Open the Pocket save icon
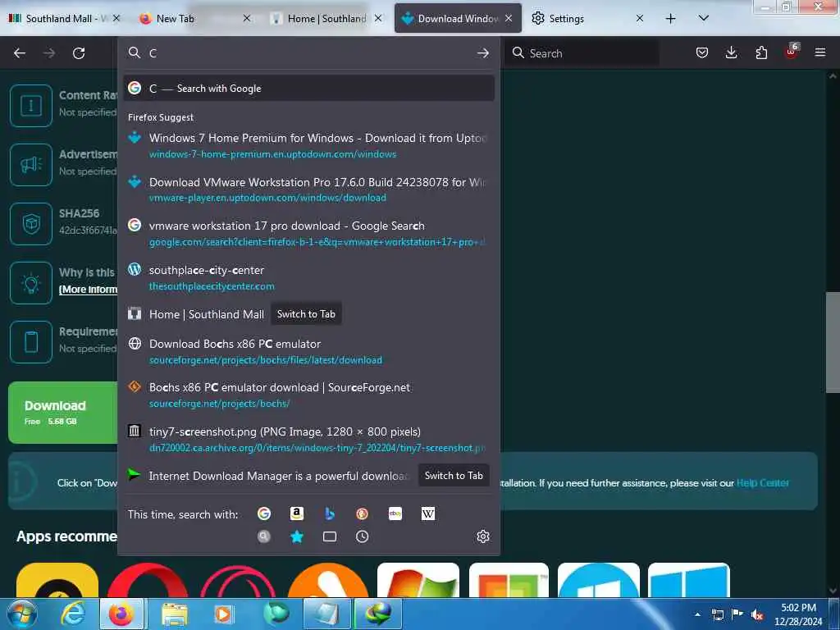840x630 pixels. coord(702,52)
